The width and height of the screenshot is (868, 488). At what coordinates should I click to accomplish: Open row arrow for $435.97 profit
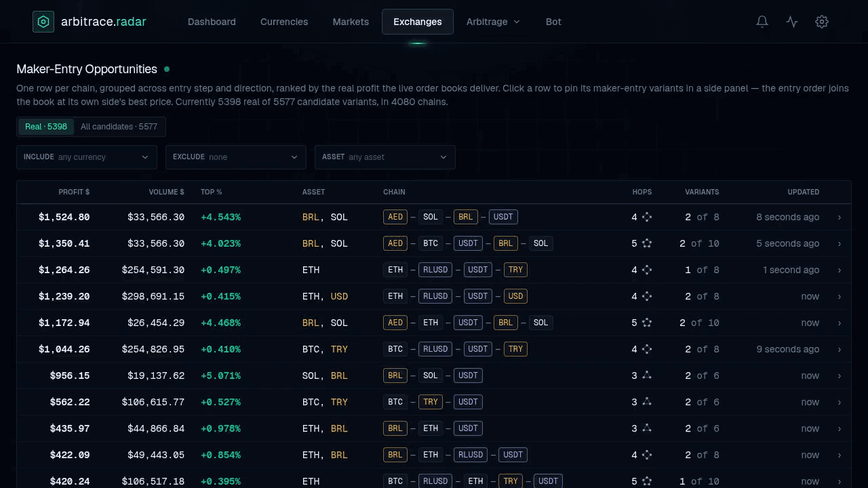tap(840, 428)
